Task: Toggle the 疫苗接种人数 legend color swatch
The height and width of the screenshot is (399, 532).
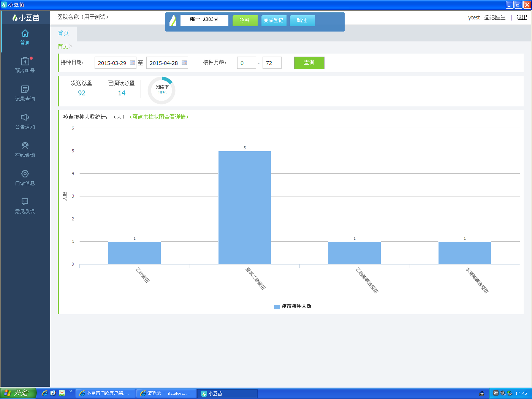Action: point(277,307)
